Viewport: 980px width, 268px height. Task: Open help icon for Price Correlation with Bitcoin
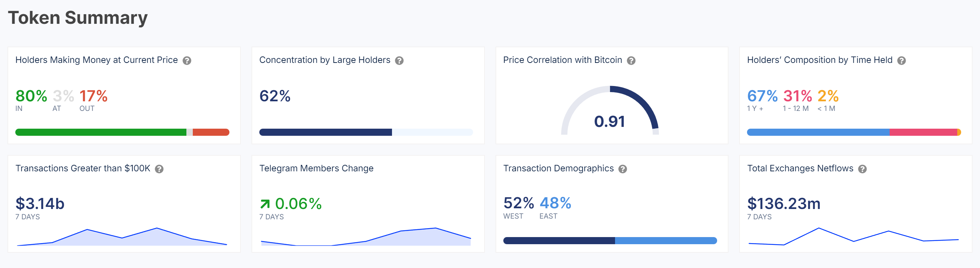(631, 60)
